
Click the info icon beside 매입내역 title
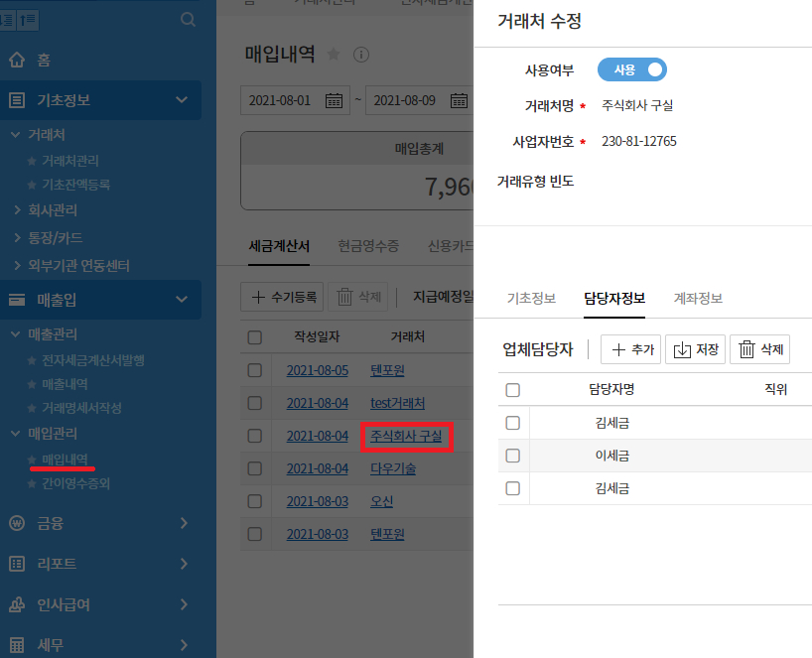click(361, 54)
